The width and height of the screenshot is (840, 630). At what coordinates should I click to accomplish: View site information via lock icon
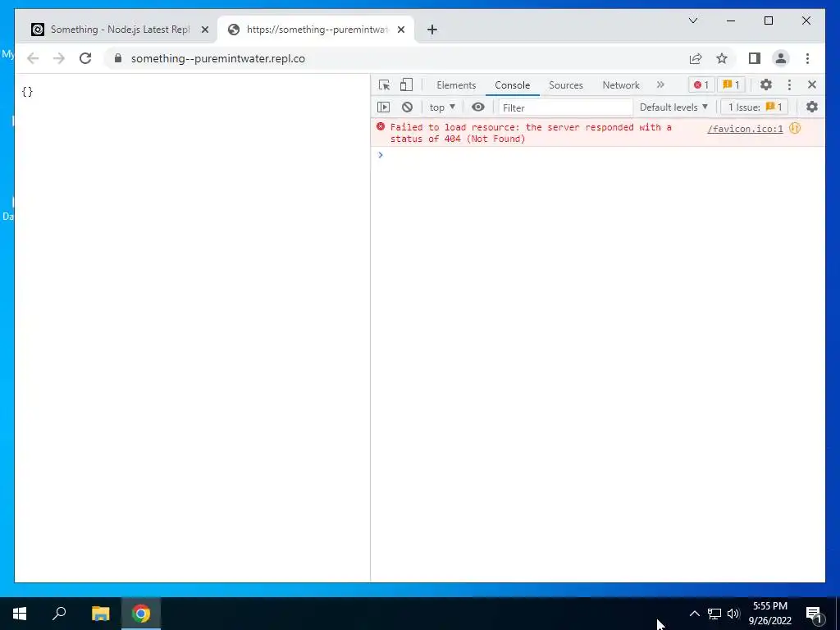[118, 58]
